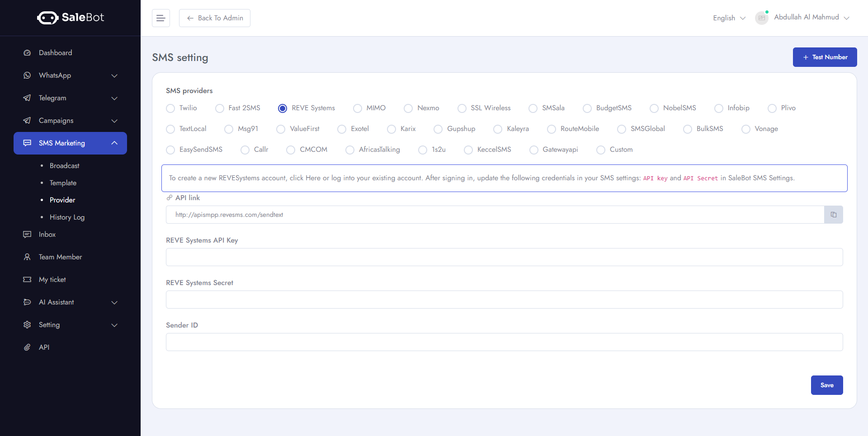Click the hamburger menu toggle icon
The height and width of the screenshot is (436, 868).
(x=160, y=18)
